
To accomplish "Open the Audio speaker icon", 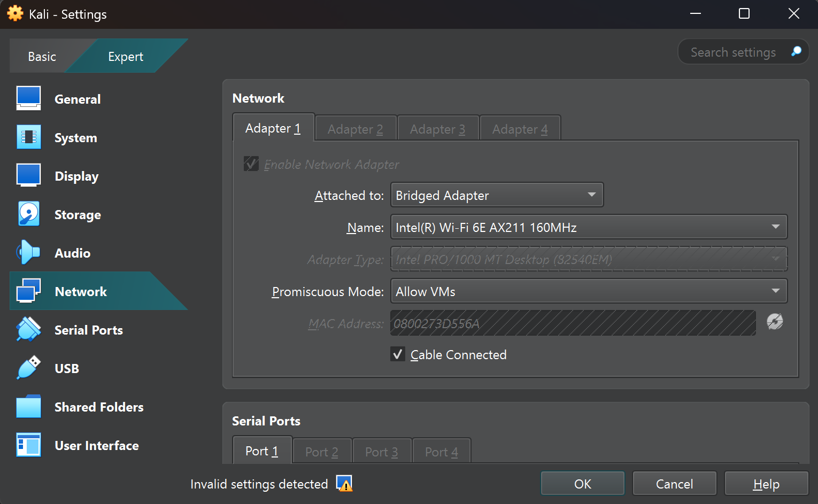I will [28, 253].
